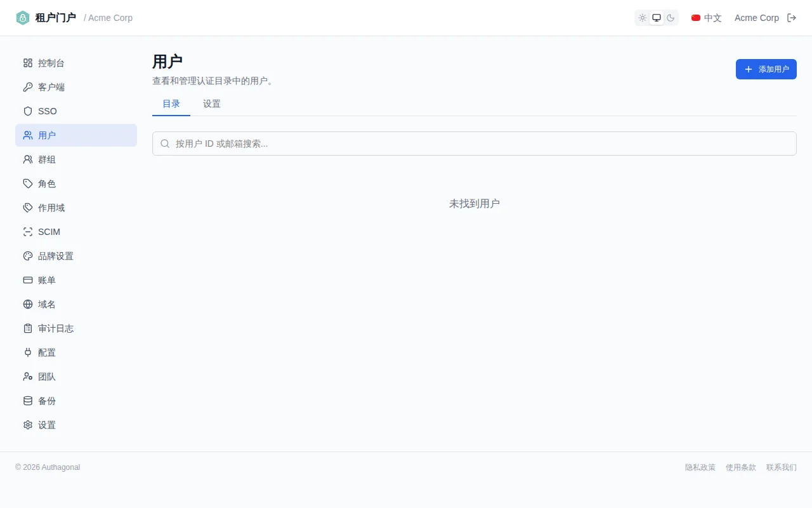Click the clipboard icon beside 审计日志
This screenshot has width=812, height=508.
[28, 328]
